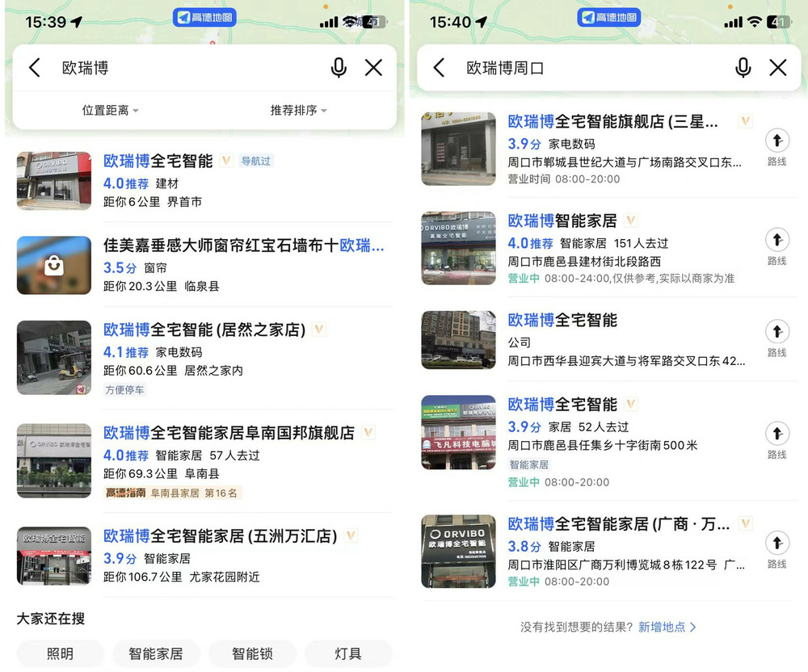This screenshot has height=672, width=808.
Task: Open the thumbnail for 欧瑞博智能家居 listing
Action: 459,248
